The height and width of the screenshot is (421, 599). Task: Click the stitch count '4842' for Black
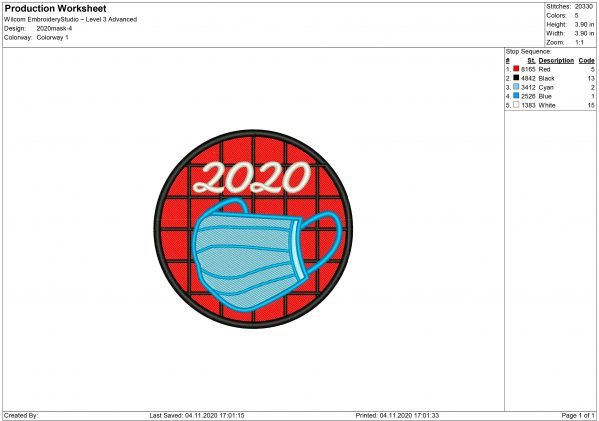click(x=528, y=78)
